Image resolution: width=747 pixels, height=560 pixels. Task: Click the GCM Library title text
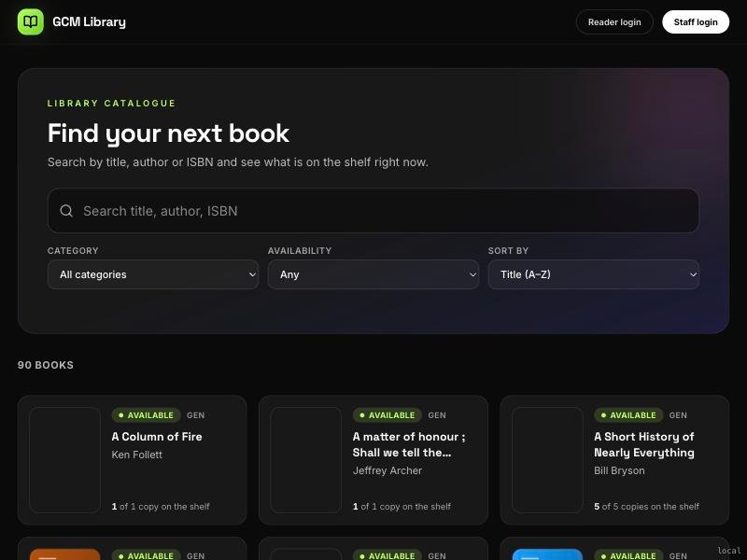point(89,21)
